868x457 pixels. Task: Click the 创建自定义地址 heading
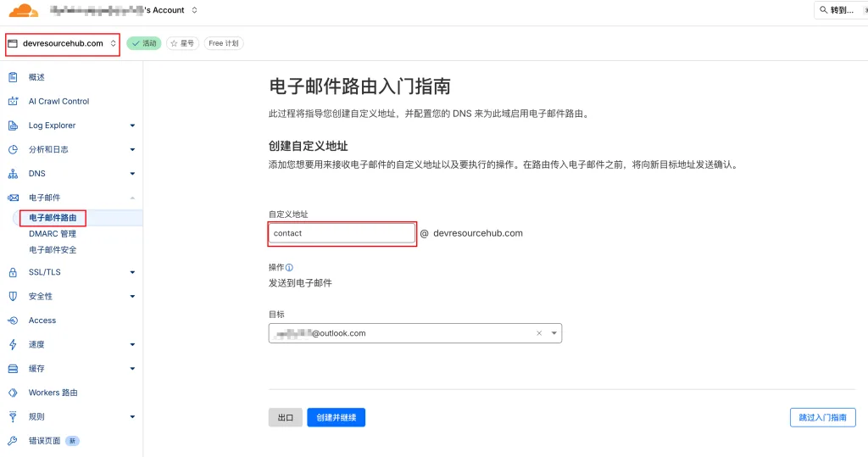309,146
